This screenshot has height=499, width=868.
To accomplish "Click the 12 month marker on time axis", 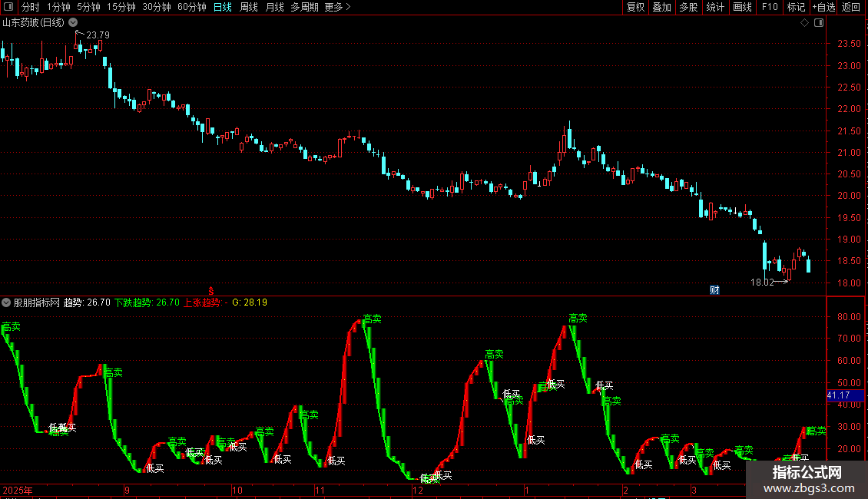I will 418,490.
